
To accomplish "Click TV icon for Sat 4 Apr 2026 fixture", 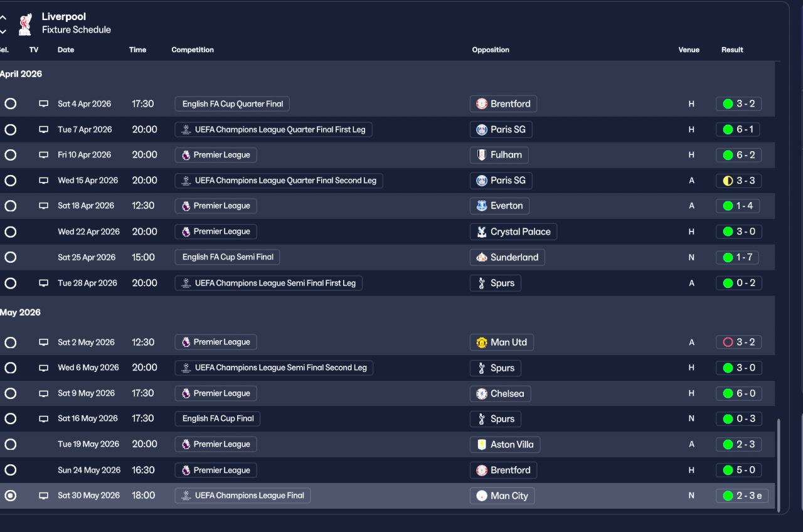I will click(44, 104).
